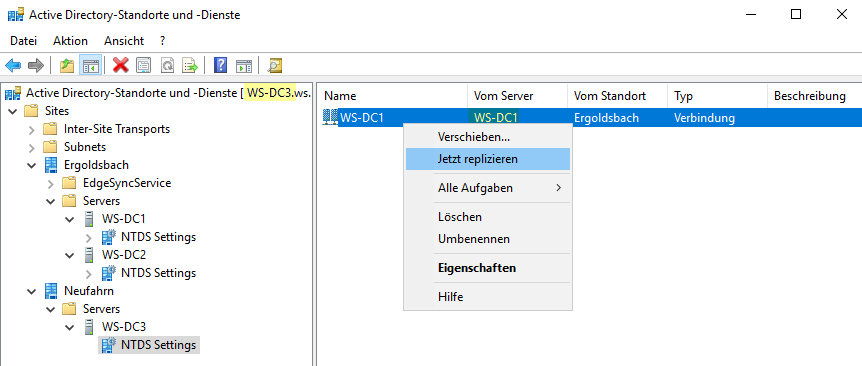The width and height of the screenshot is (862, 366).
Task: Collapse the Ergoldsbach site node
Action: pos(32,165)
